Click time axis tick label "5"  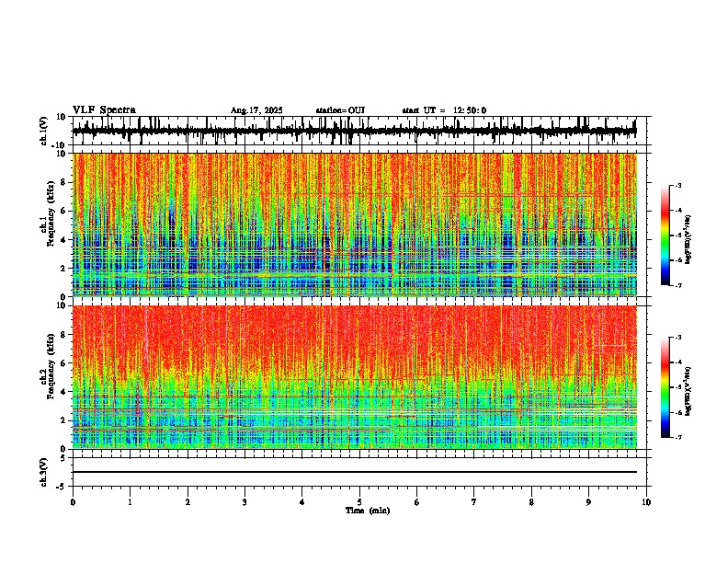pos(359,502)
